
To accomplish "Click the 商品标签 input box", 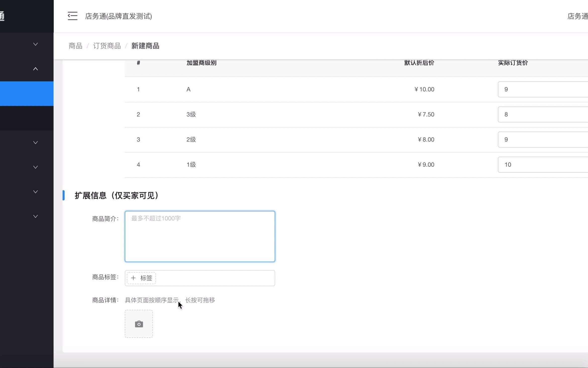I will click(200, 278).
